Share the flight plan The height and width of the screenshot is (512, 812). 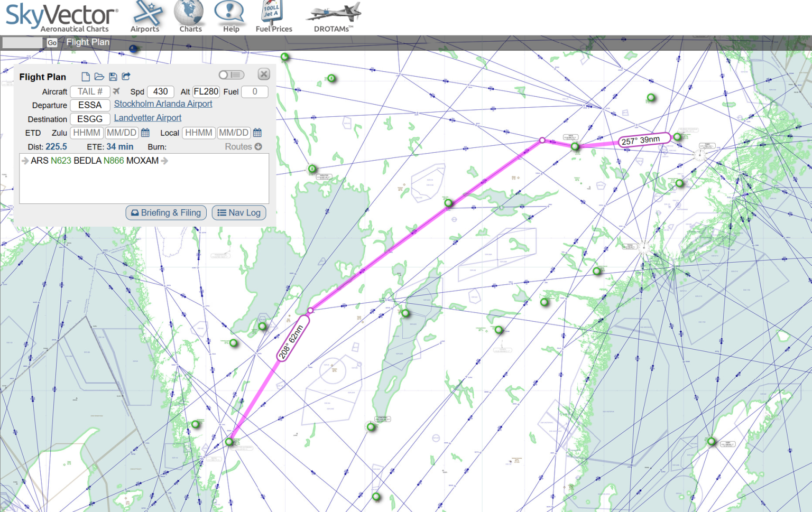[x=126, y=76]
